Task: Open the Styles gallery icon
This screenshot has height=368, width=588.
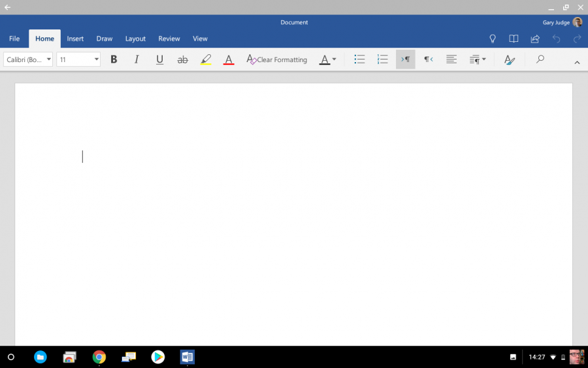Action: [509, 59]
